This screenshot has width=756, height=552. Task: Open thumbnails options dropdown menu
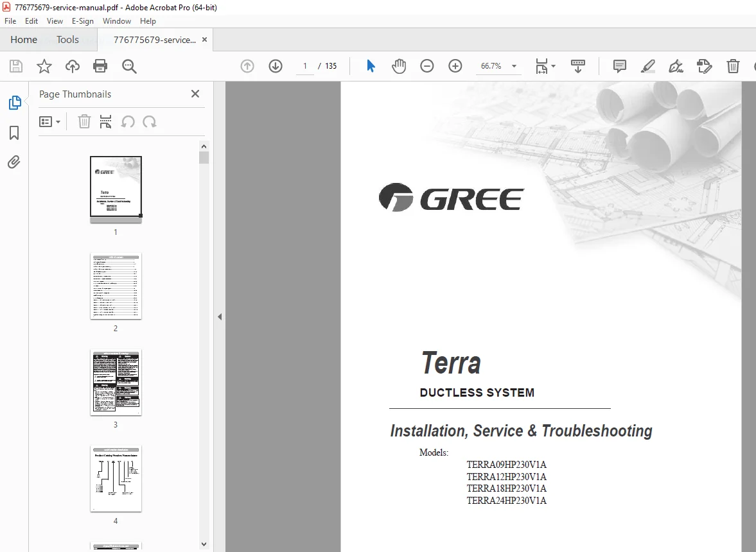[x=49, y=122]
